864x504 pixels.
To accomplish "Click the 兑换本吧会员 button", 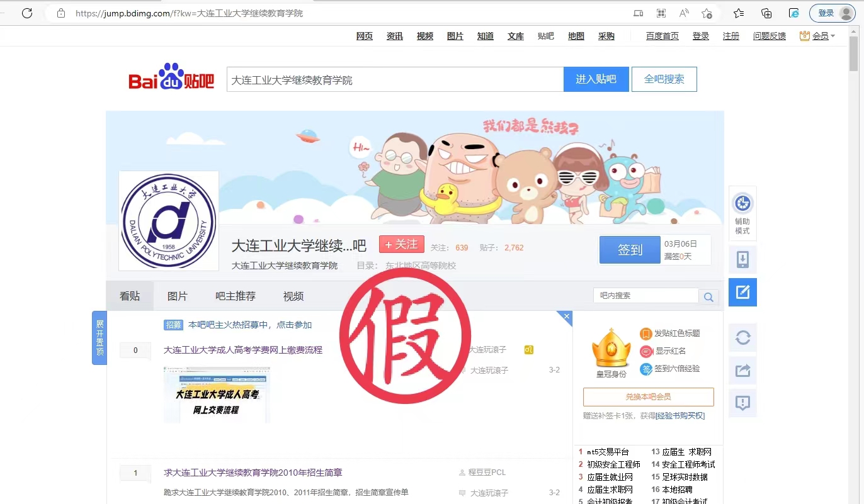I will point(649,397).
